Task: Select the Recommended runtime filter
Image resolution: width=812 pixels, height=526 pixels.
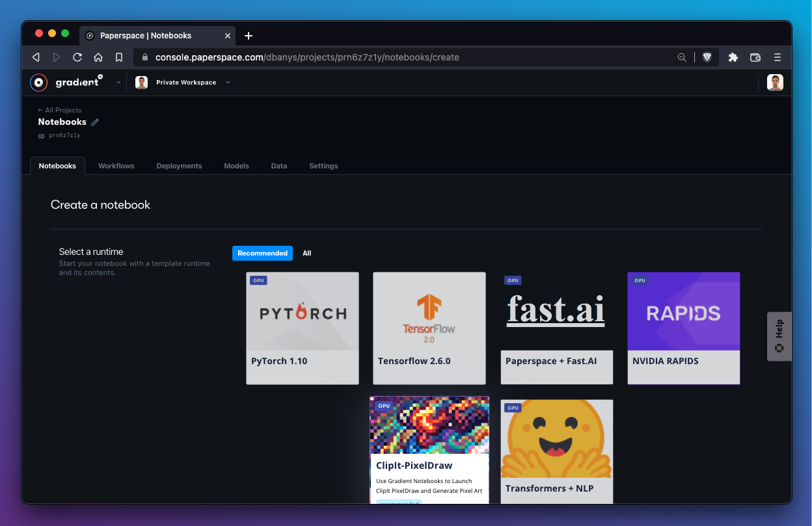Action: coord(262,253)
